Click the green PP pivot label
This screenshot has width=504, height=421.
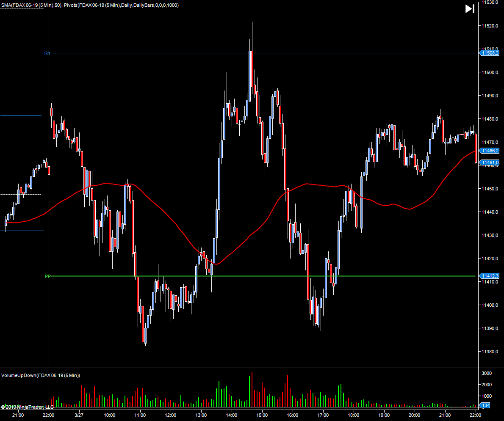tap(47, 276)
